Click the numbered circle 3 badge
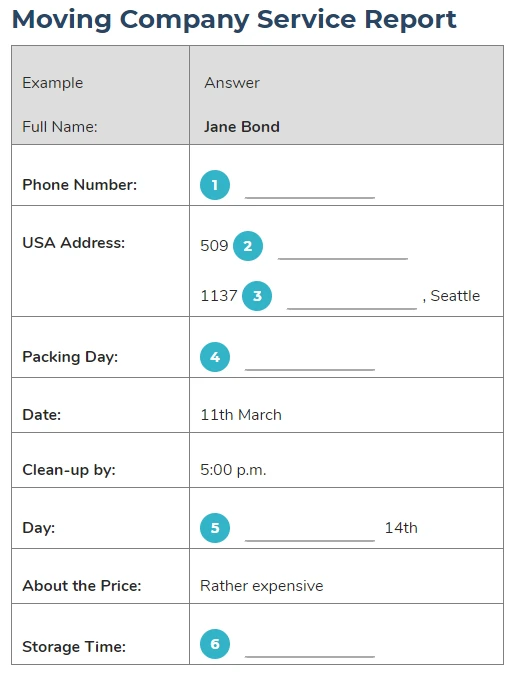 click(257, 296)
